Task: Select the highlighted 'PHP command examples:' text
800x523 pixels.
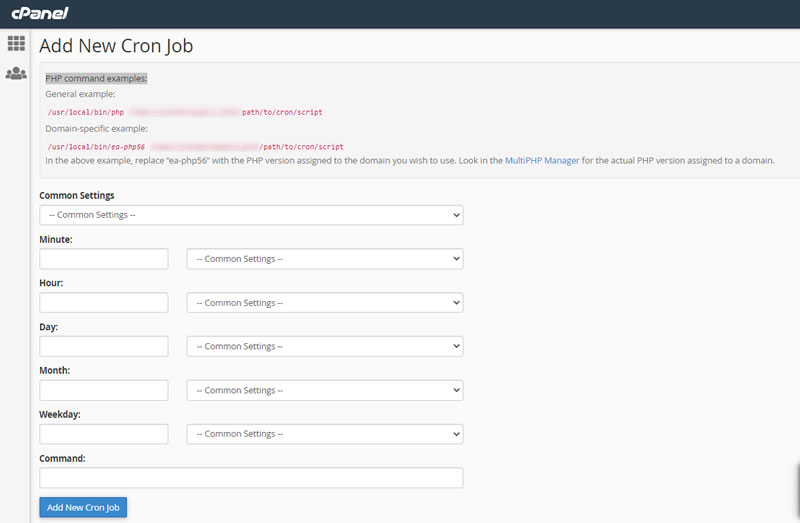Action: tap(96, 79)
